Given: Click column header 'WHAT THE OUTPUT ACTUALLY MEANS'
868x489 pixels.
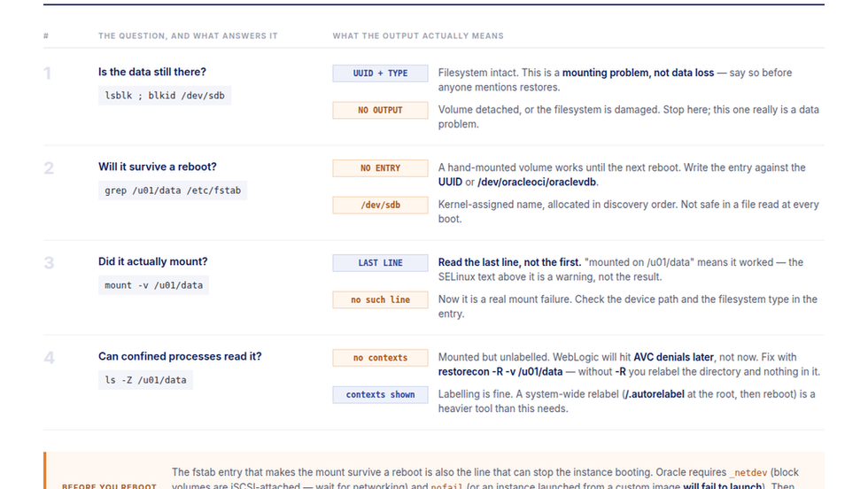Looking at the screenshot, I should tap(418, 36).
